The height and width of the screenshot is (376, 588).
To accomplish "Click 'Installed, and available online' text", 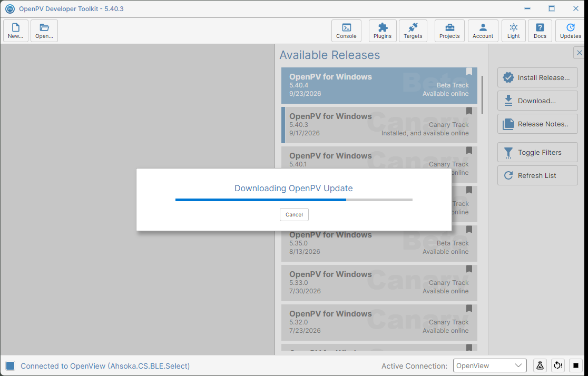I will tap(425, 133).
